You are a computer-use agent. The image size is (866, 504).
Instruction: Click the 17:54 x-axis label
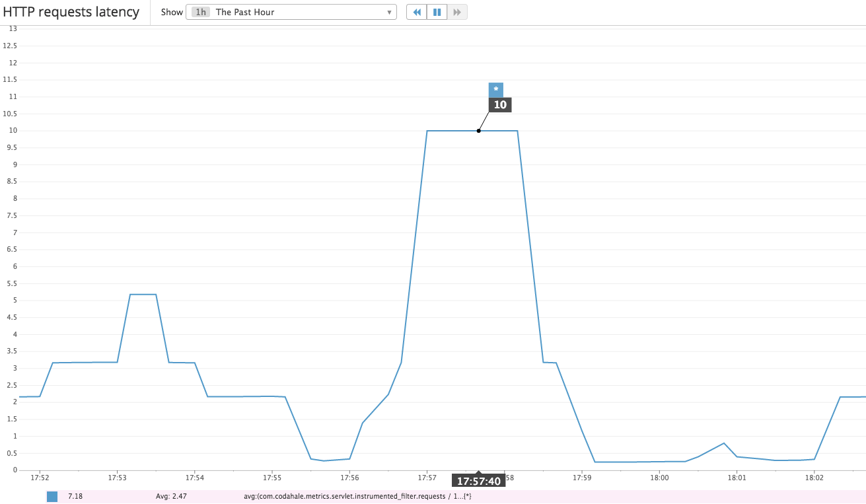coord(194,477)
